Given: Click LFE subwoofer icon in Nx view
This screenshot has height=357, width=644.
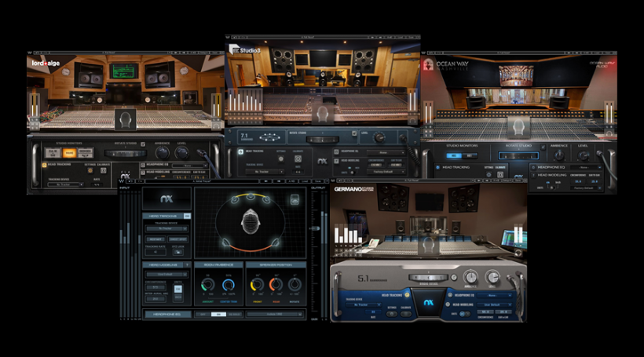Looking at the screenshot, I should (x=295, y=200).
